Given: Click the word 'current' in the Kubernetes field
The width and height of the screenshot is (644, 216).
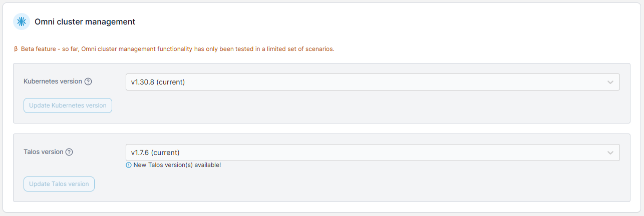Looking at the screenshot, I should (170, 82).
